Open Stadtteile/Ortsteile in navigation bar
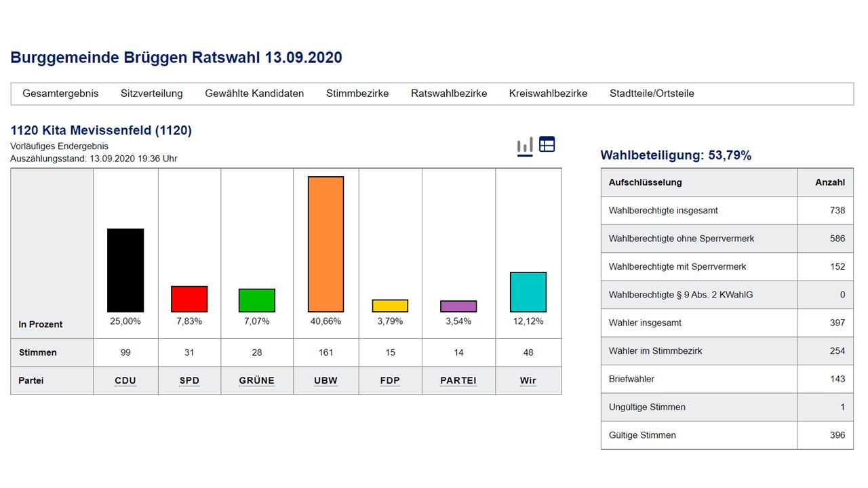This screenshot has width=868, height=488. point(652,94)
